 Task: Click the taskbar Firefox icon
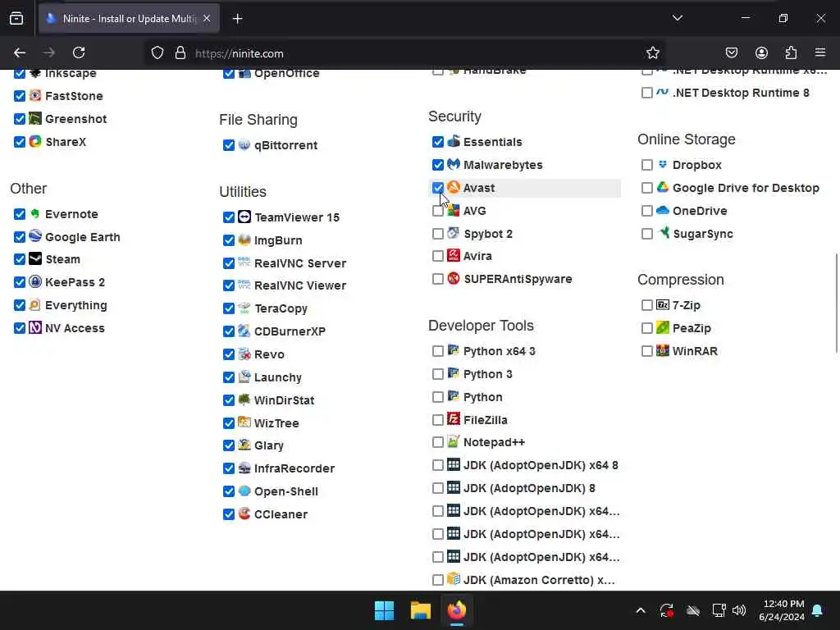(x=457, y=610)
